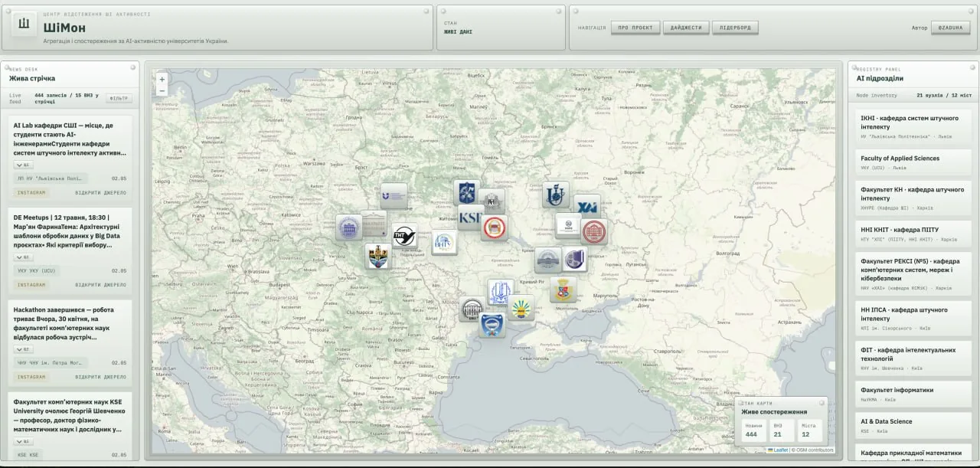Open the Дайджести navigation item
This screenshot has height=468, width=980.
[x=686, y=28]
